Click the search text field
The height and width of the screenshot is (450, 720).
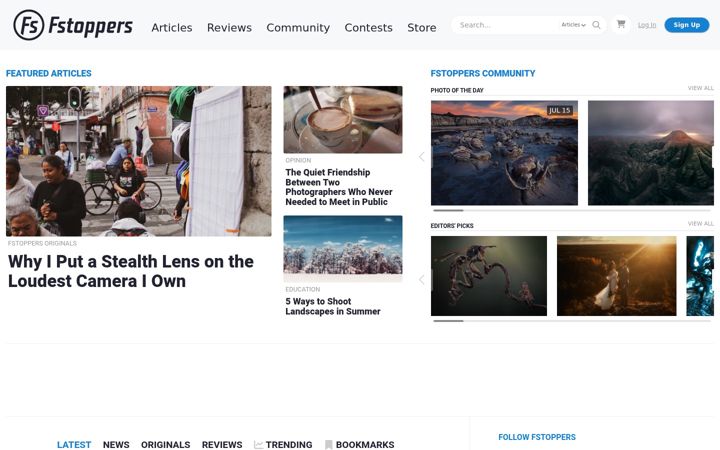507,25
